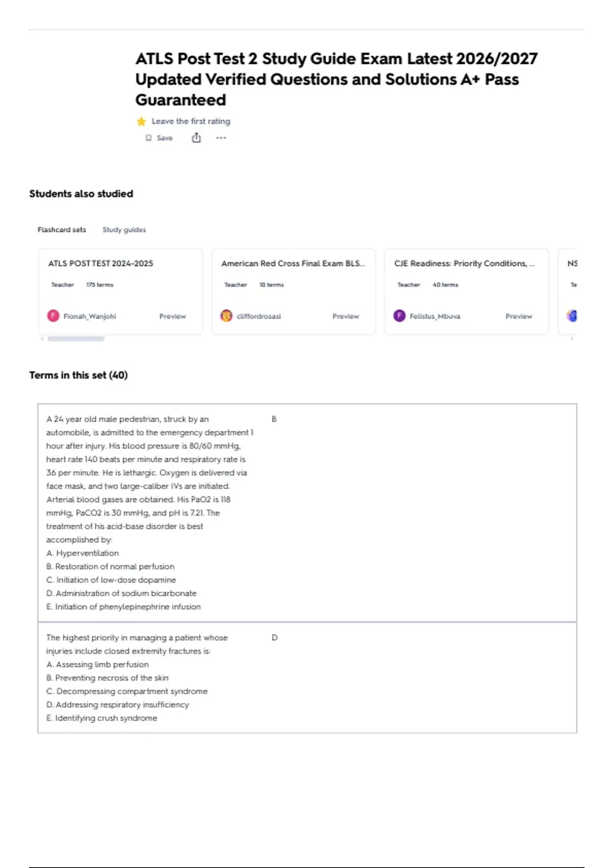Click the Save bookmark icon

point(149,138)
